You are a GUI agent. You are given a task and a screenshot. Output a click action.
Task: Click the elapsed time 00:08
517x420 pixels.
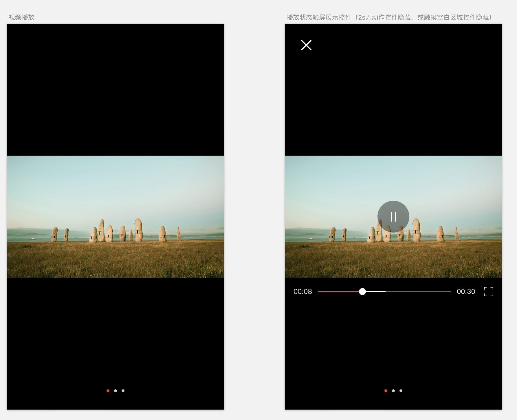pos(303,292)
